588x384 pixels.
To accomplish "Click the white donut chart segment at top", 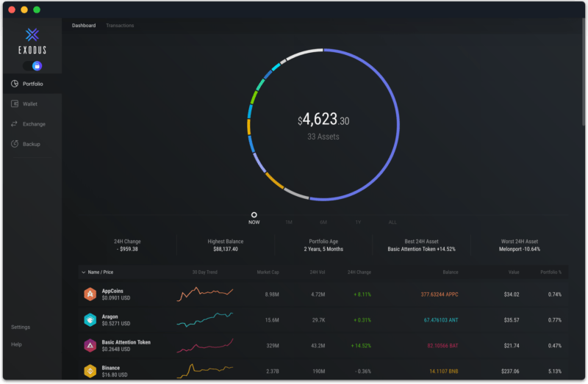I will click(304, 53).
